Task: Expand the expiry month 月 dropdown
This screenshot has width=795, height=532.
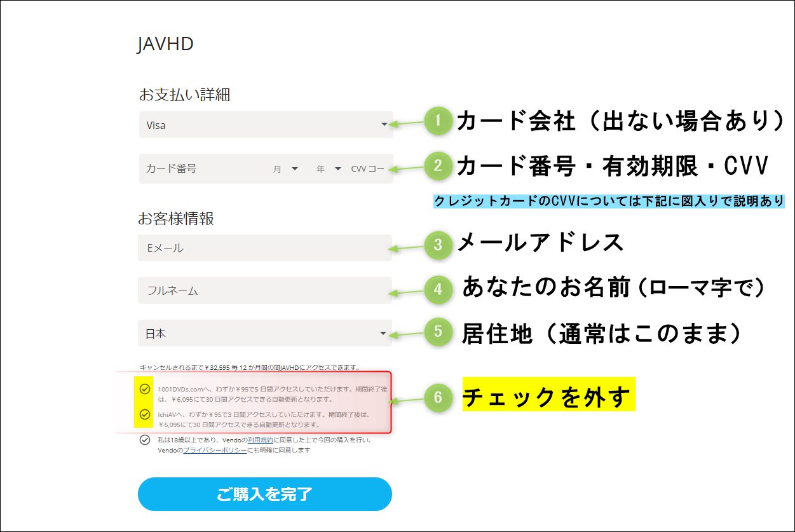Action: pyautogui.click(x=285, y=169)
